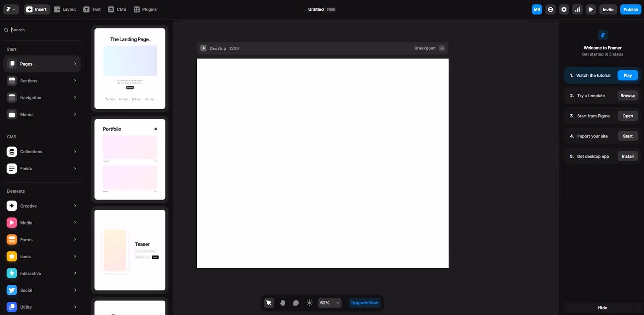This screenshot has width=644, height=315.
Task: Click the Untitled project title
Action: tap(316, 9)
